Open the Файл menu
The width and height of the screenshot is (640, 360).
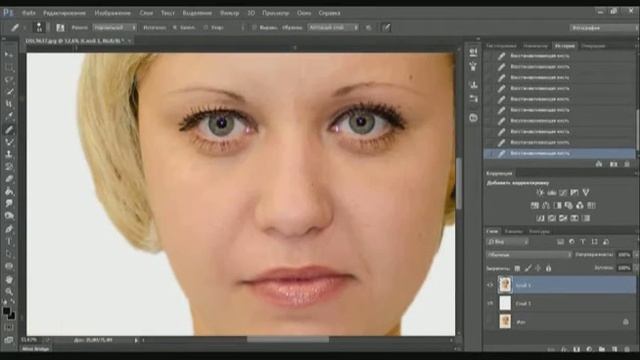(x=29, y=13)
